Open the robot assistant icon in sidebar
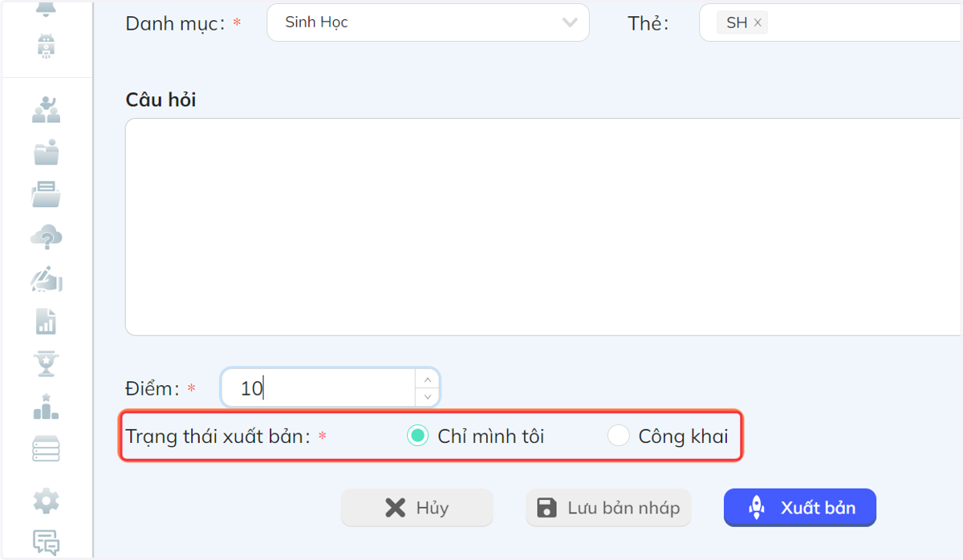This screenshot has width=963, height=560. point(46,47)
